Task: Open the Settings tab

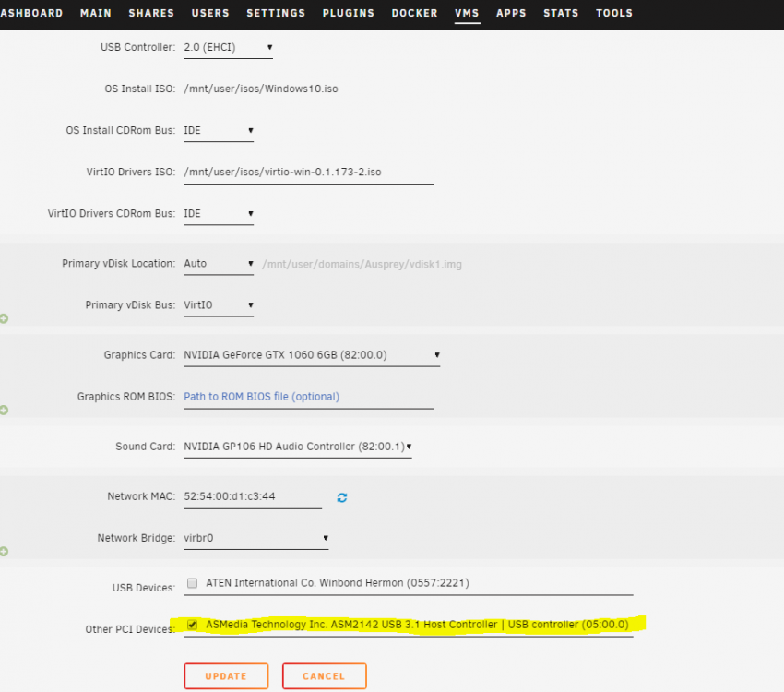Action: click(276, 13)
